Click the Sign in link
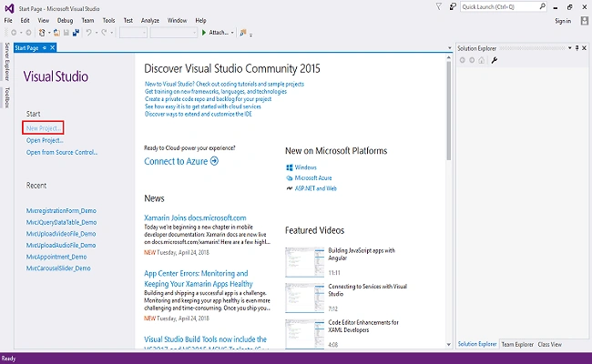Viewport: 592px width, 364px height. [x=563, y=21]
